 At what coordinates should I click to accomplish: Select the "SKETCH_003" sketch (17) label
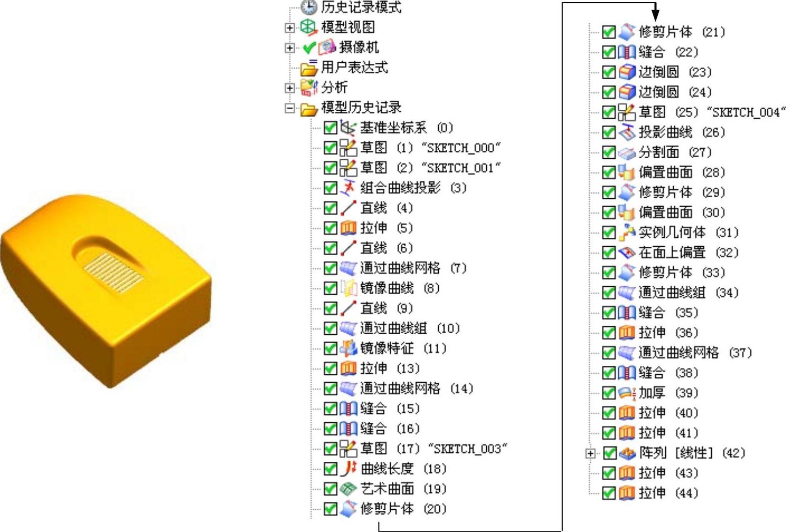point(434,448)
